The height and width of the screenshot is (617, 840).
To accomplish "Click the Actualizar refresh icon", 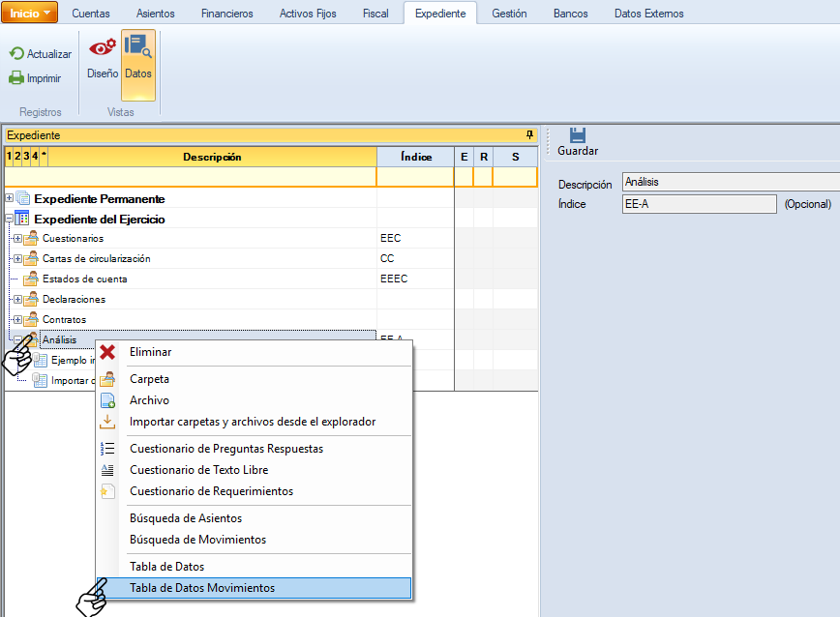I will [x=16, y=54].
